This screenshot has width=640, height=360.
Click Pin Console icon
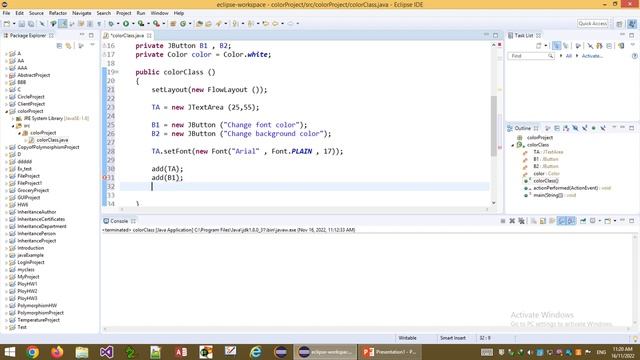(x=583, y=221)
